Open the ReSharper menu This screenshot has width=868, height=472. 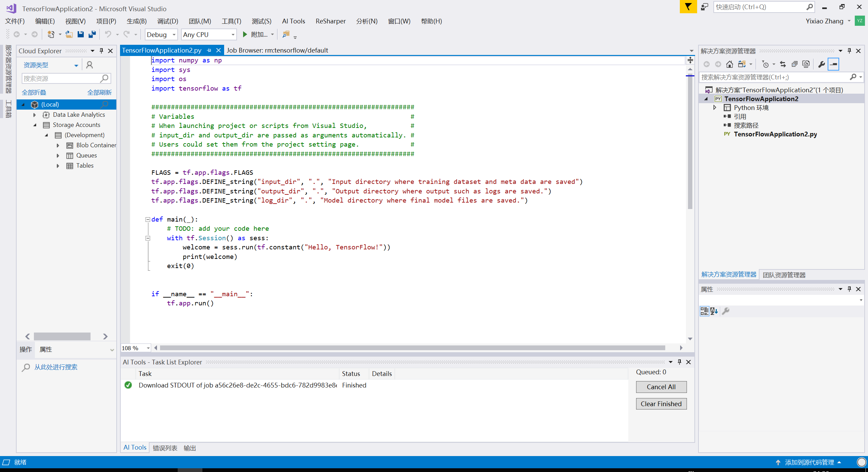click(331, 21)
